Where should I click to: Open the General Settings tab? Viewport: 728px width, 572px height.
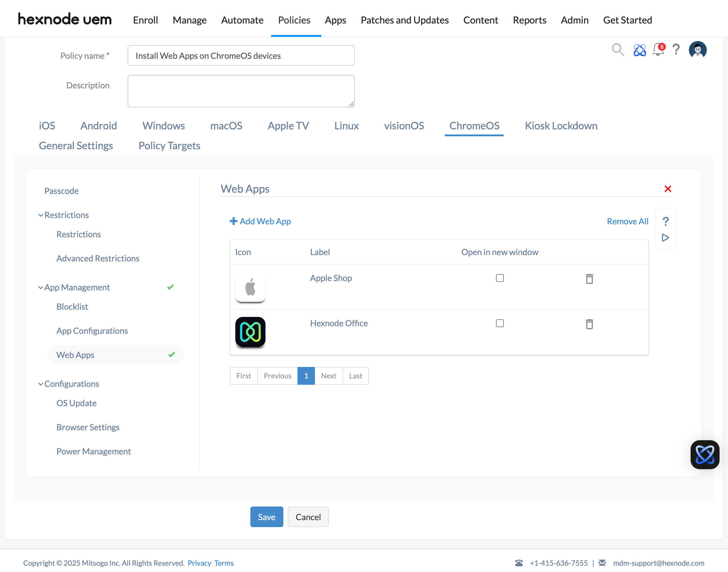pos(76,146)
